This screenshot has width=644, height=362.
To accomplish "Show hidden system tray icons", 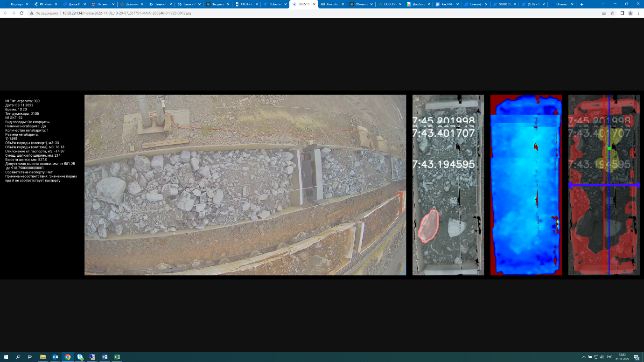I will point(583,357).
